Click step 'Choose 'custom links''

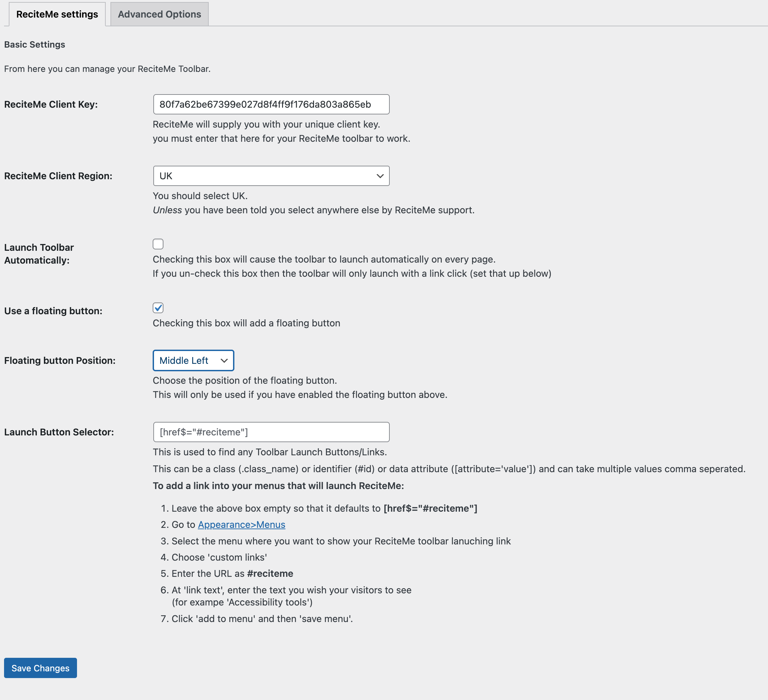(219, 557)
